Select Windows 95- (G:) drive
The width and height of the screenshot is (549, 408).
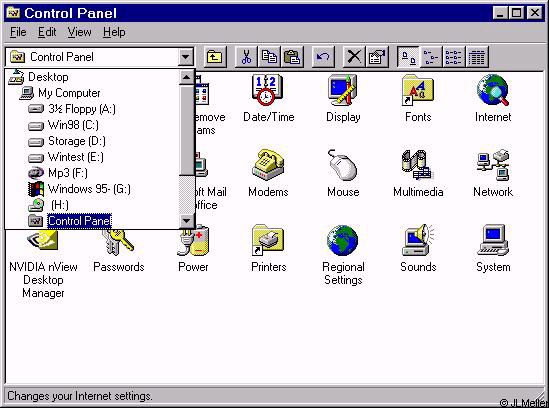tap(92, 189)
